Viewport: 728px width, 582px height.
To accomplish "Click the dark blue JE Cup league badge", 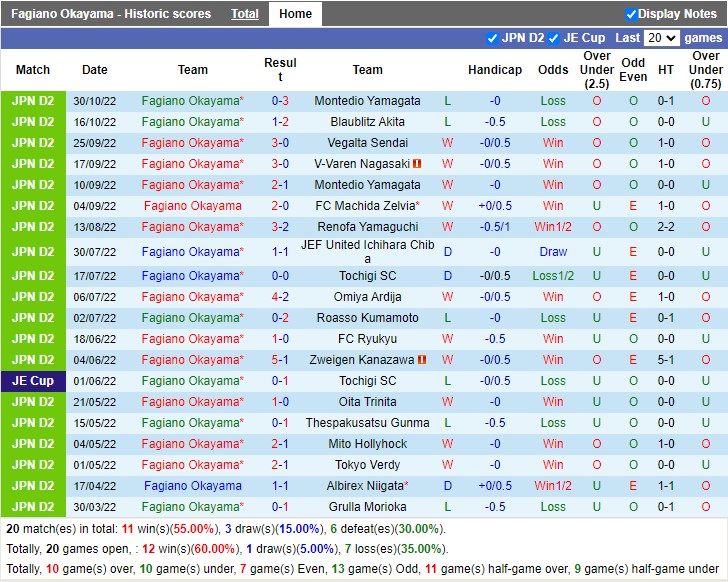I will [33, 381].
